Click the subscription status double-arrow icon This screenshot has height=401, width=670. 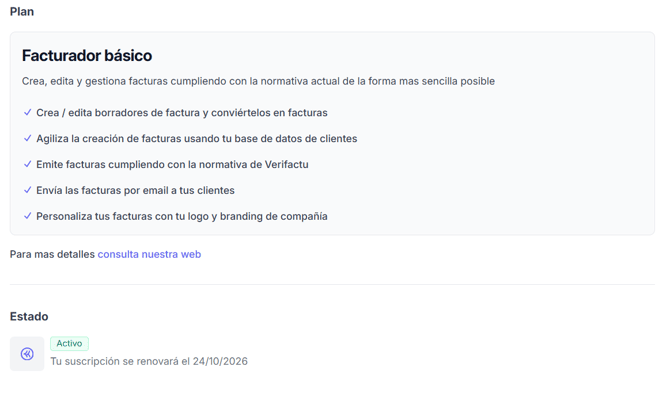click(27, 354)
